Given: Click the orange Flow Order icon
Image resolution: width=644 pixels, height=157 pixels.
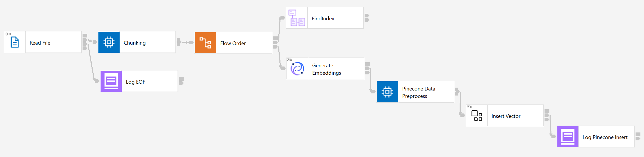Looking at the screenshot, I should (205, 43).
